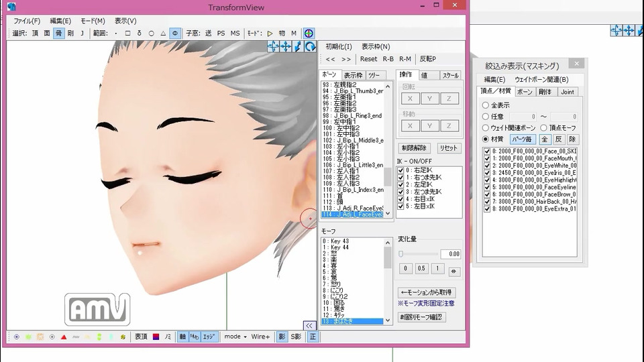Click the bone list scrollbar down arrow
This screenshot has width=644, height=362.
pyautogui.click(x=388, y=215)
